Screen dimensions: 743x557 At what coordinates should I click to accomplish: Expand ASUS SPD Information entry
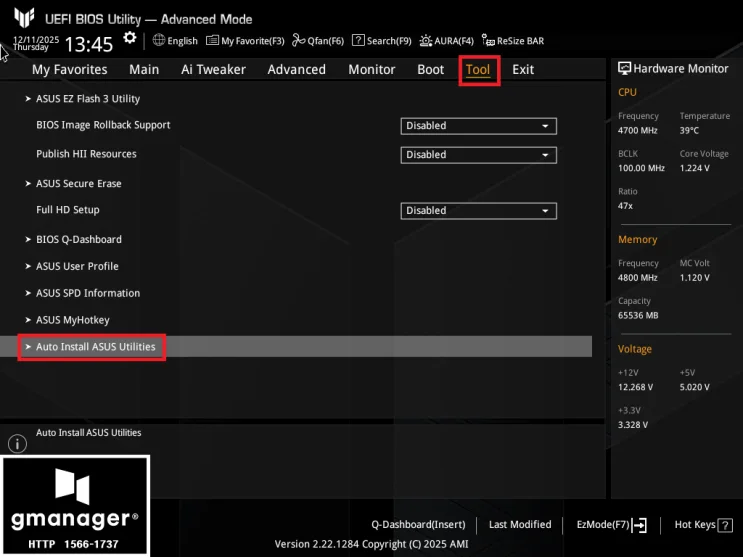coord(88,293)
